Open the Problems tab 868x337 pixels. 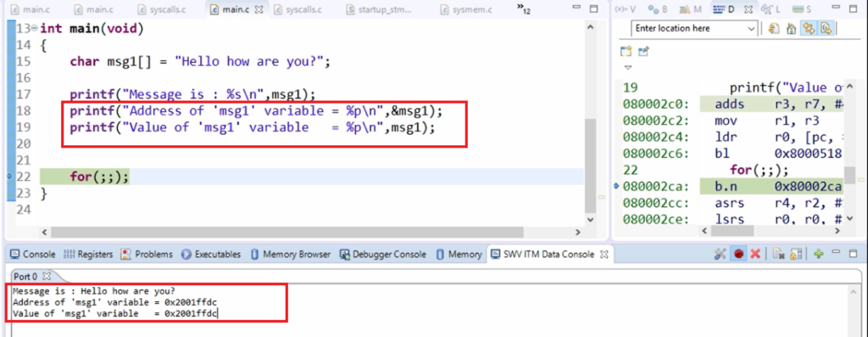(x=147, y=255)
